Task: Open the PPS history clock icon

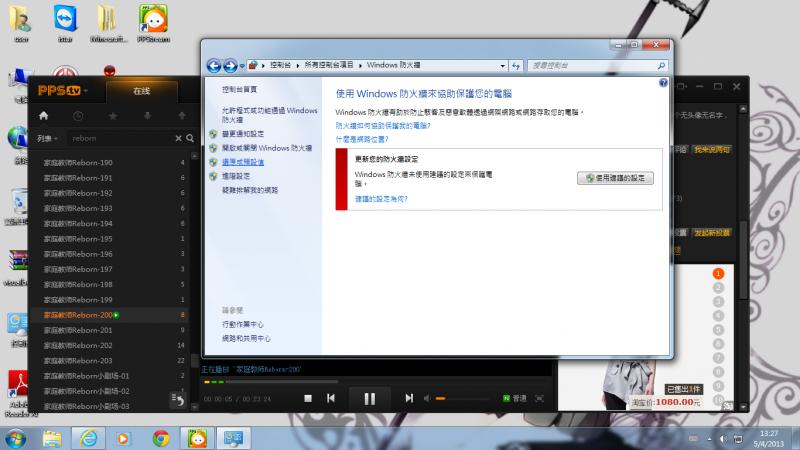Action: click(x=78, y=116)
